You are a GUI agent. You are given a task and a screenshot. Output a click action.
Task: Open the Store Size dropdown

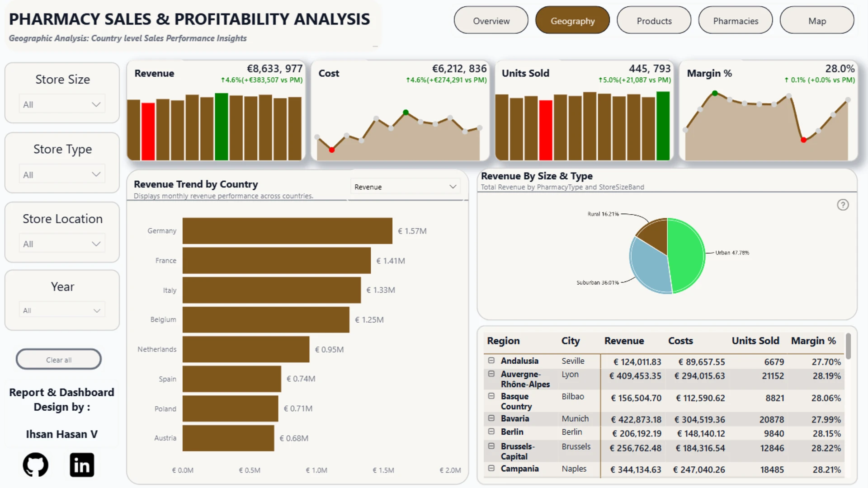coord(62,104)
